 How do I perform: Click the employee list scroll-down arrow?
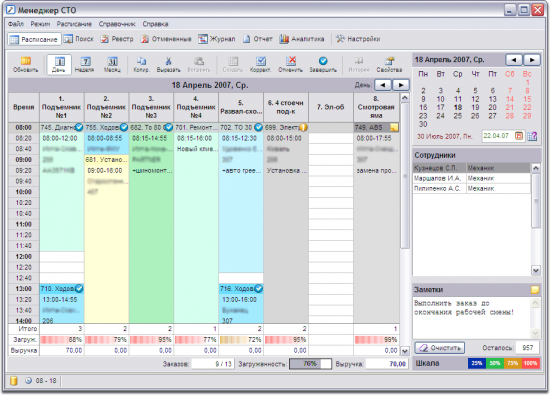(536, 270)
